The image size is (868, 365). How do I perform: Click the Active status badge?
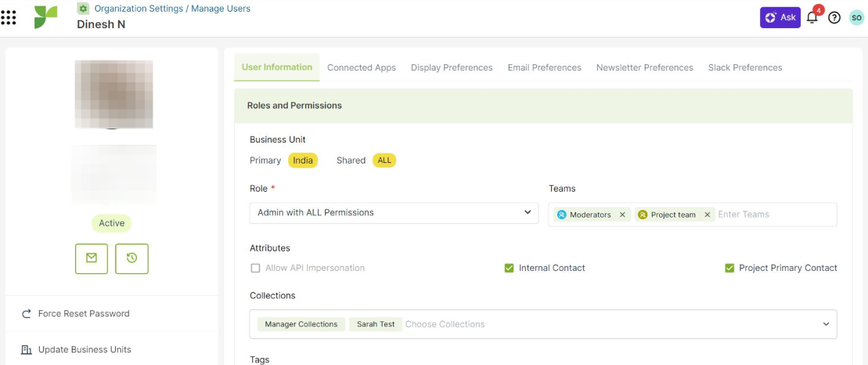click(111, 223)
